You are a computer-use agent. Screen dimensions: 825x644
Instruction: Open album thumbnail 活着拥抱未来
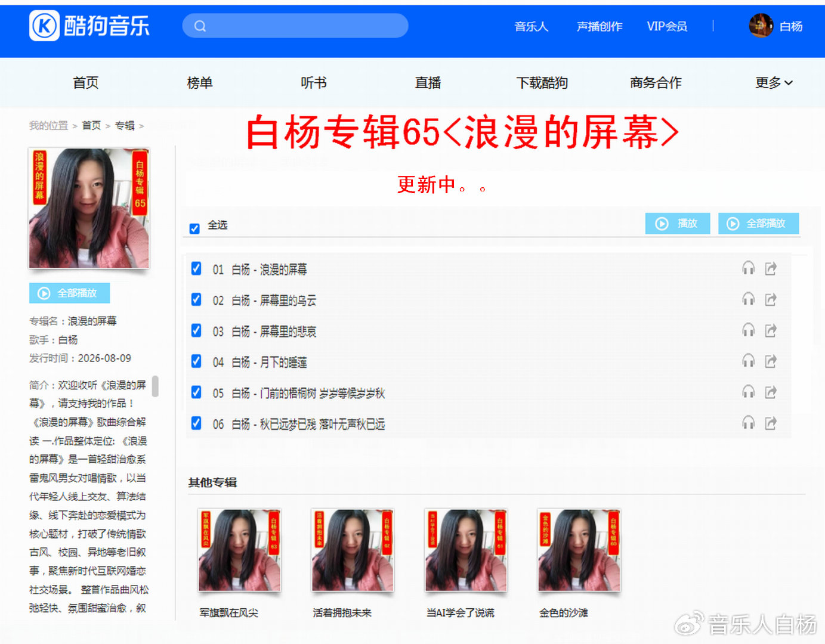tap(353, 550)
